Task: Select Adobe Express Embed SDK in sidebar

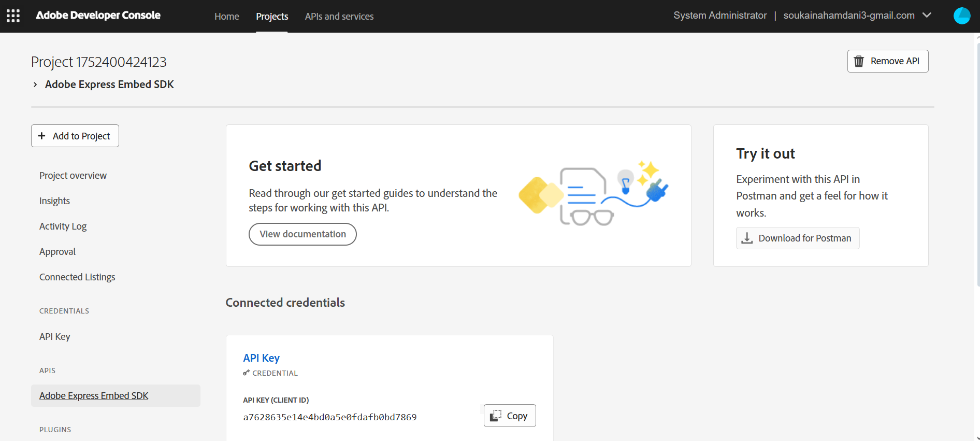Action: tap(116, 395)
